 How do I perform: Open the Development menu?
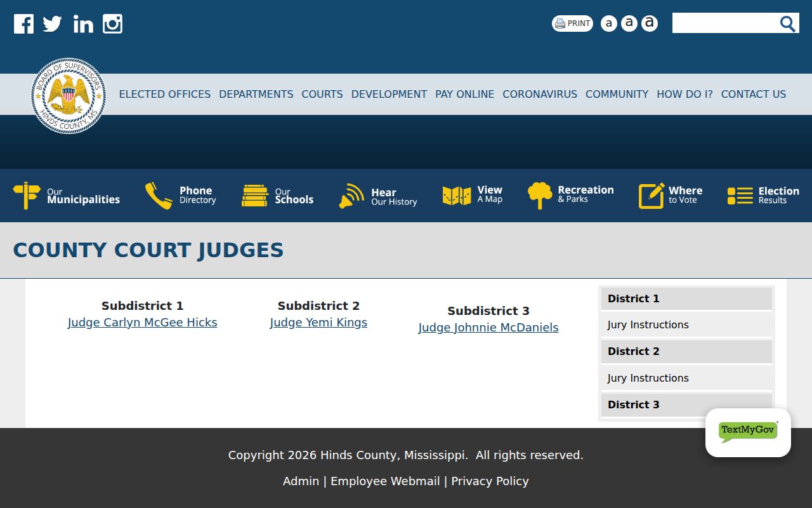pos(389,94)
